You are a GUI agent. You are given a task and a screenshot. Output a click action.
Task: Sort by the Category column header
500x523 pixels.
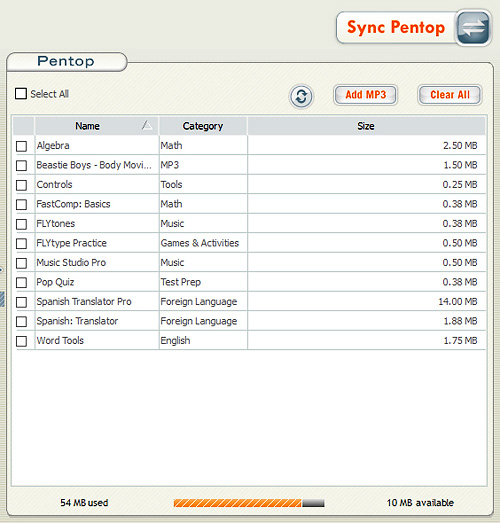coord(203,126)
